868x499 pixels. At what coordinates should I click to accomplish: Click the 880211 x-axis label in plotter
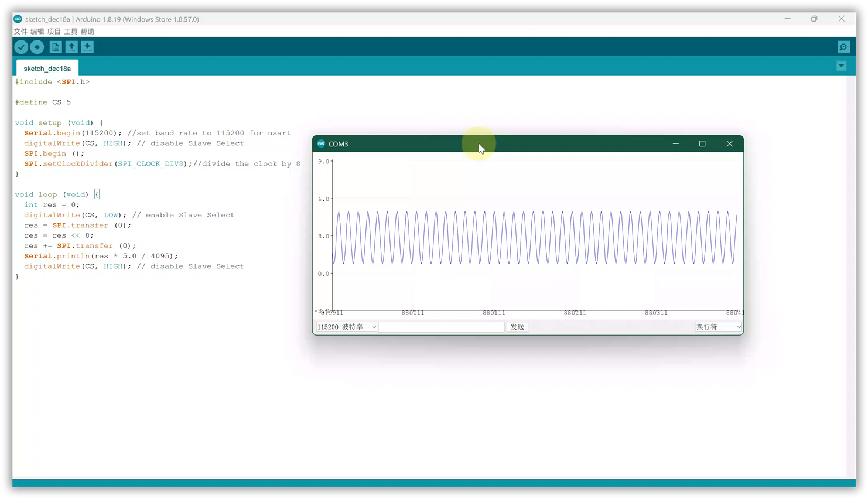point(575,313)
